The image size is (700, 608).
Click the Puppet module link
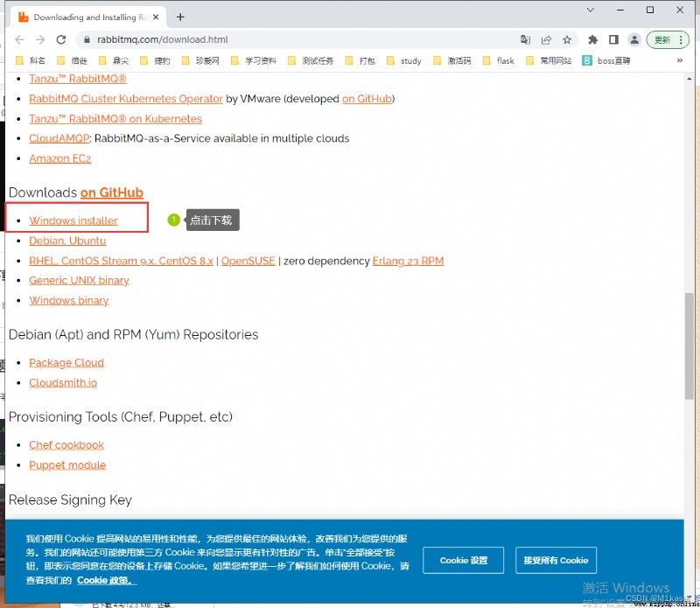[x=67, y=465]
